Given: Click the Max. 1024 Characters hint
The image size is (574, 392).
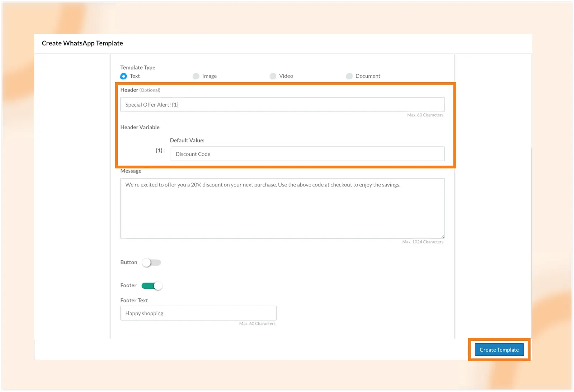Looking at the screenshot, I should point(423,242).
